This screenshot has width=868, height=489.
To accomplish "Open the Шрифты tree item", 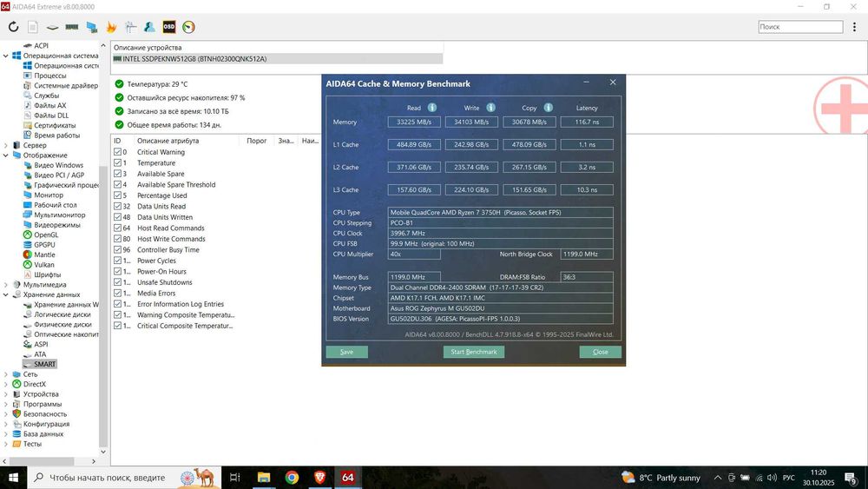I will 42,274.
